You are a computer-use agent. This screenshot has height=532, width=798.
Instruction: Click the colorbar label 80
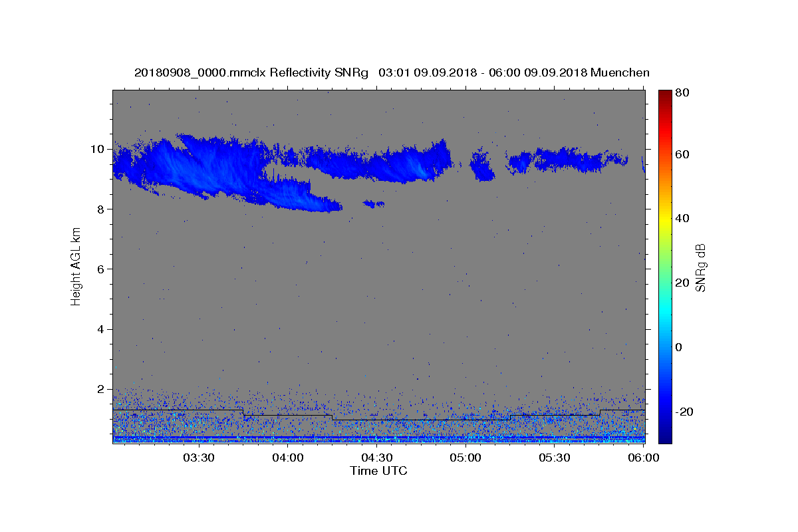click(683, 93)
